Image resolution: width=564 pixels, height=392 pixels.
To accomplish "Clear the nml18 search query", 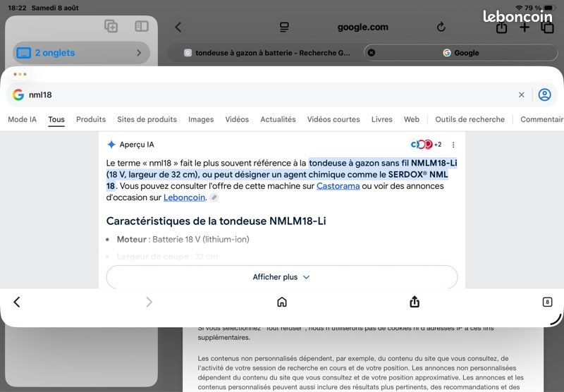I will (x=521, y=94).
